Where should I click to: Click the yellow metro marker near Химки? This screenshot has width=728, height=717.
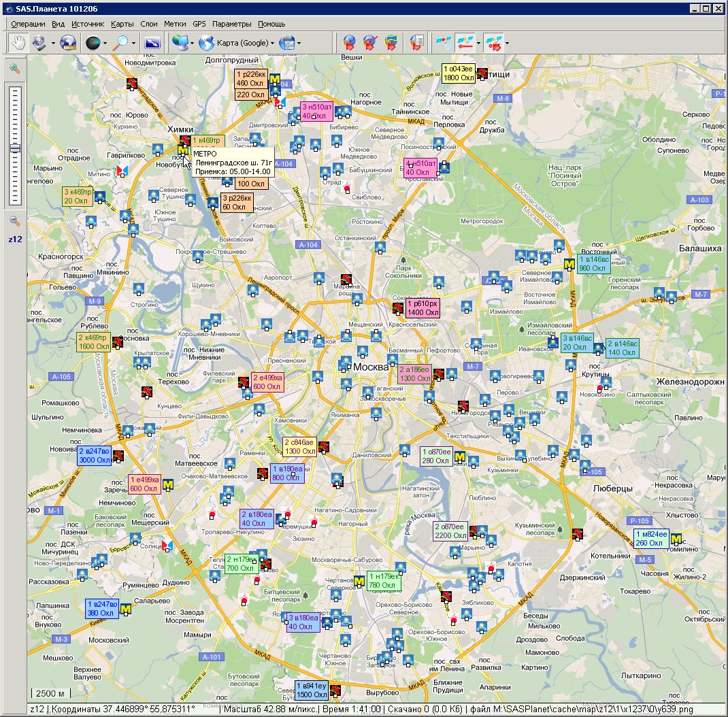pos(183,151)
